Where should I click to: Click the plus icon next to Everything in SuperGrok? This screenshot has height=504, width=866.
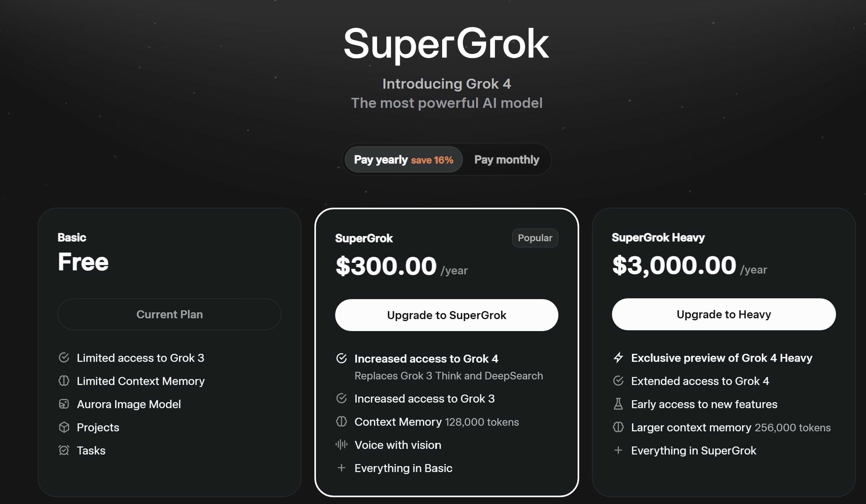pos(618,450)
